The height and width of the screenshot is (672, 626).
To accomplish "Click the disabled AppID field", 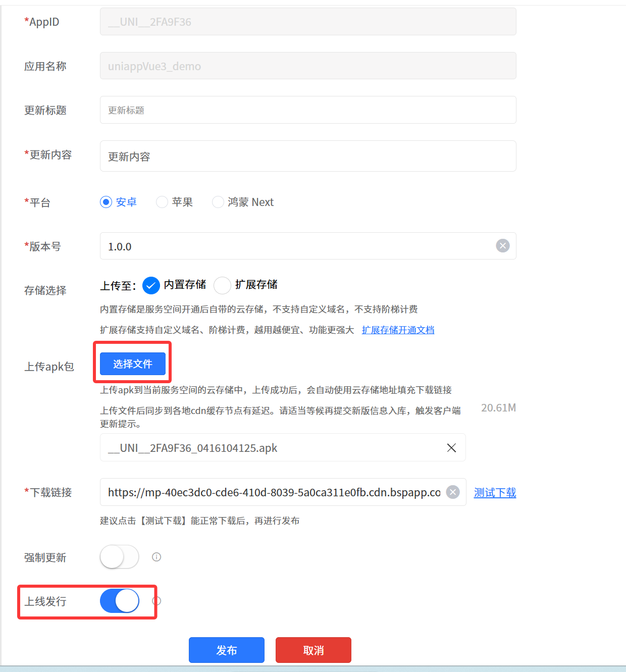I will click(308, 22).
